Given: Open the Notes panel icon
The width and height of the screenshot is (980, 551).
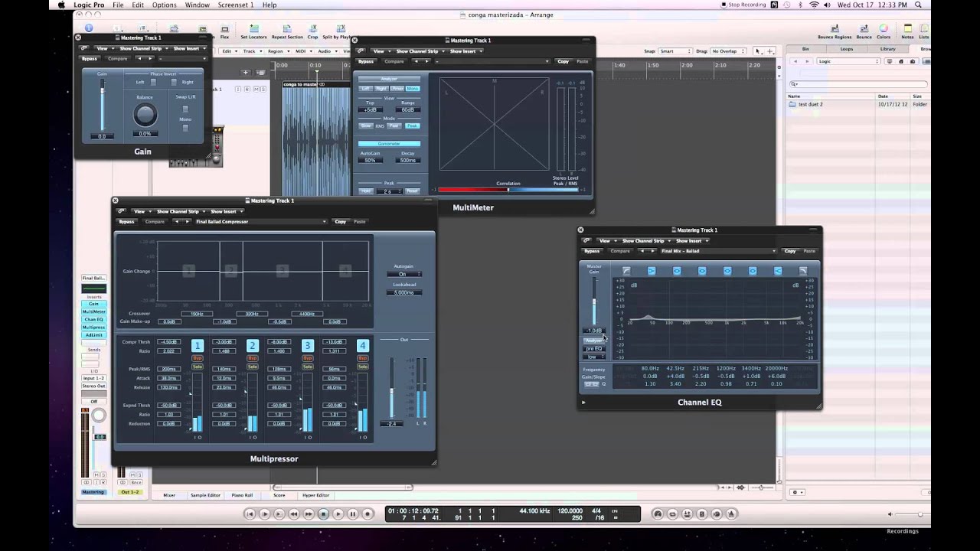Looking at the screenshot, I should coord(907,29).
